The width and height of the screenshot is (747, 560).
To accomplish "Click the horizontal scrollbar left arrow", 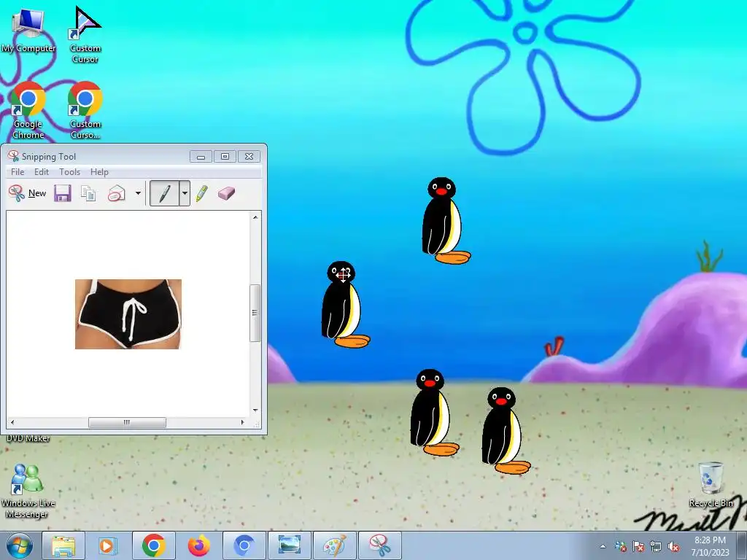I will 12,422.
